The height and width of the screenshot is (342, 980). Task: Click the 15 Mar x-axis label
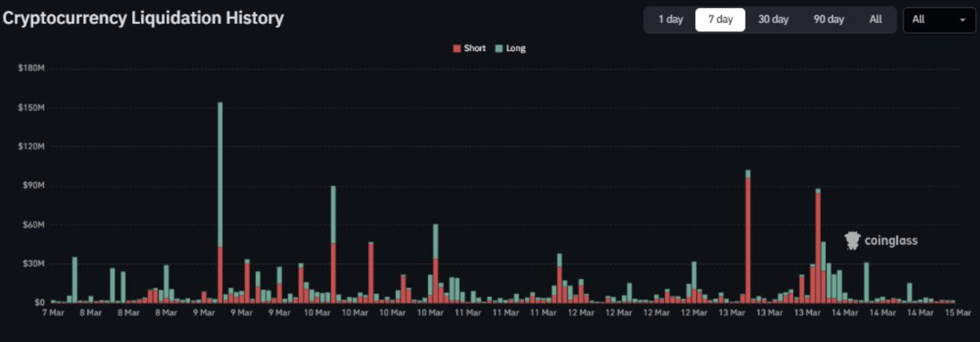point(958,313)
